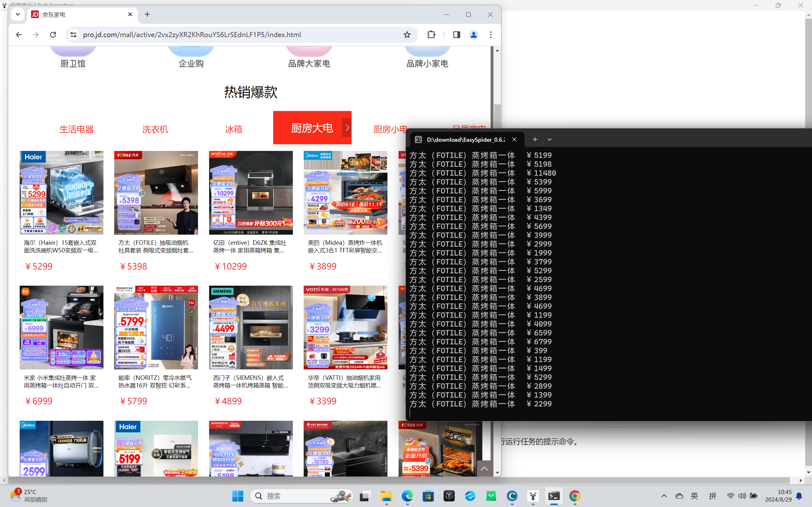The image size is (812, 507).
Task: Click page vertical scrollbar down arrow
Action: pos(497,473)
